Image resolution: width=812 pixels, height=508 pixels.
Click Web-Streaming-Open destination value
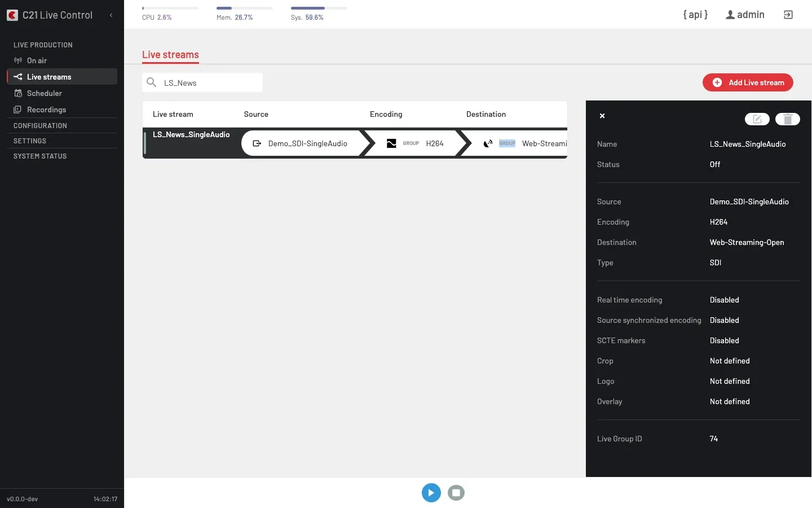click(x=747, y=242)
